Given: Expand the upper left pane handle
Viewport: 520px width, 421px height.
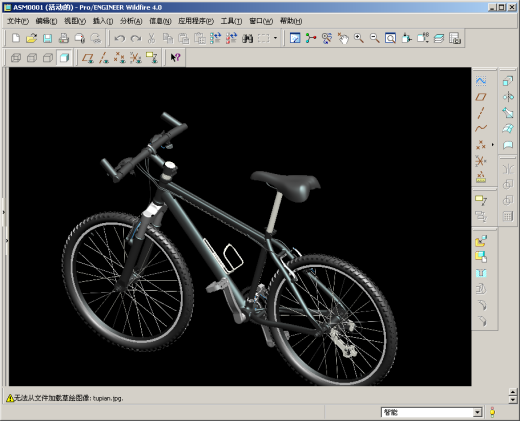Looking at the screenshot, I should tap(4, 212).
